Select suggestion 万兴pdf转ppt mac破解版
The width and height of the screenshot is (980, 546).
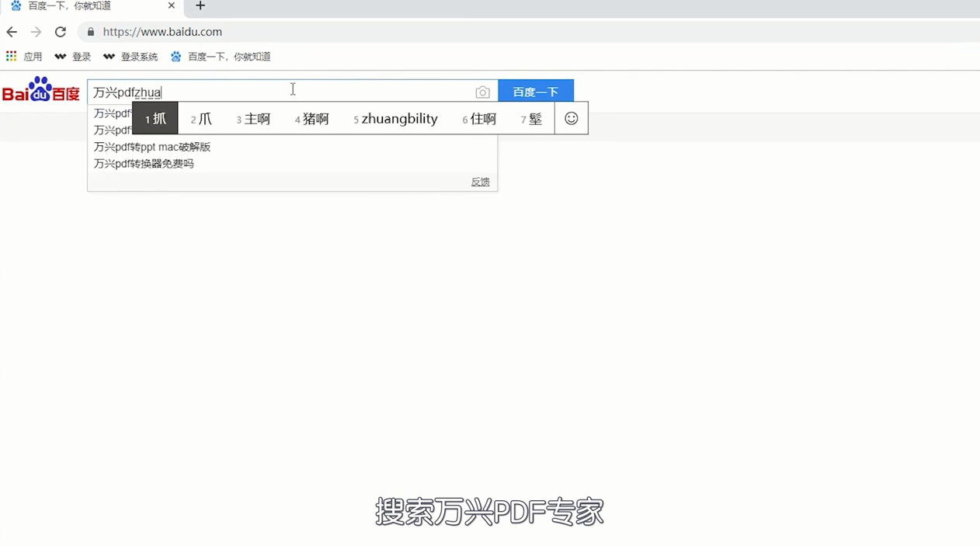pyautogui.click(x=152, y=147)
